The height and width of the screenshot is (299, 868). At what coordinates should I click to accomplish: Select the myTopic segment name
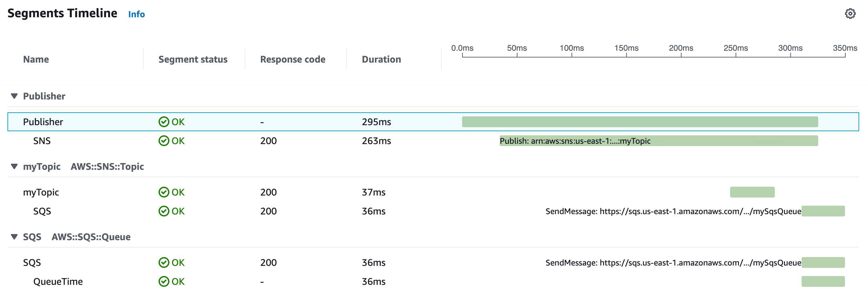pos(41,192)
